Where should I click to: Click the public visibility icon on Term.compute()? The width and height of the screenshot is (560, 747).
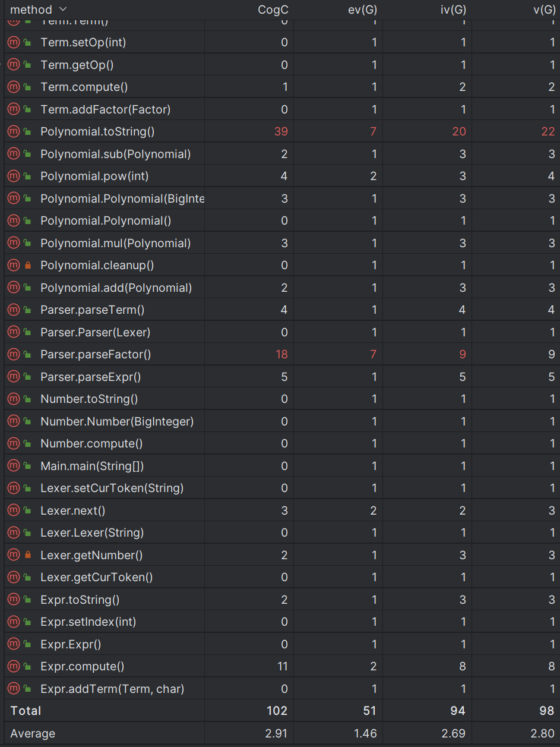(27, 87)
